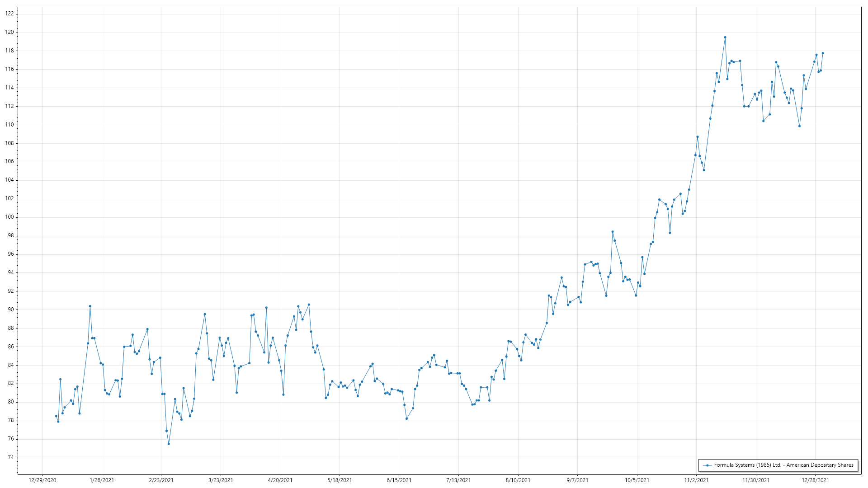Click the first data point on the line
This screenshot has height=488, width=868.
[56, 416]
